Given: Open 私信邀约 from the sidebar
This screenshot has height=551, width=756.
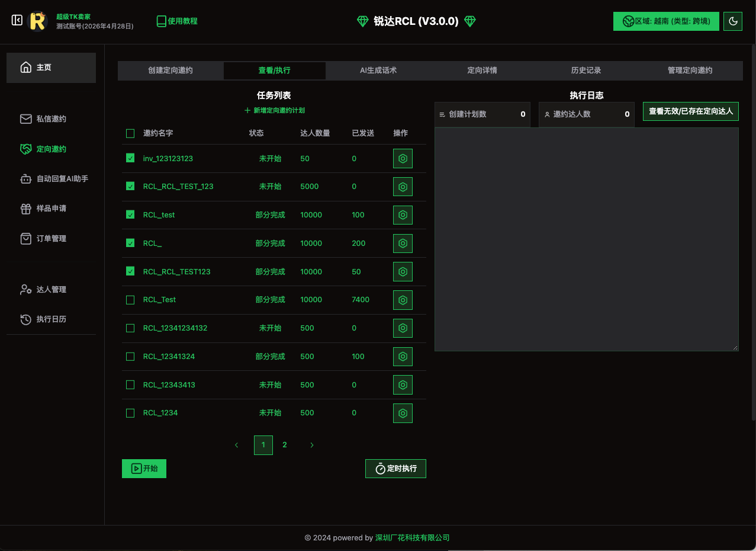Looking at the screenshot, I should pyautogui.click(x=51, y=118).
